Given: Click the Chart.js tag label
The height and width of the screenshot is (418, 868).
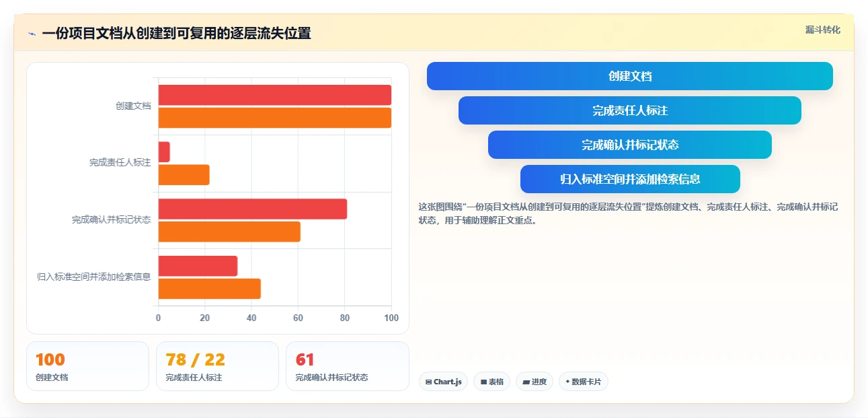Looking at the screenshot, I should tap(448, 382).
